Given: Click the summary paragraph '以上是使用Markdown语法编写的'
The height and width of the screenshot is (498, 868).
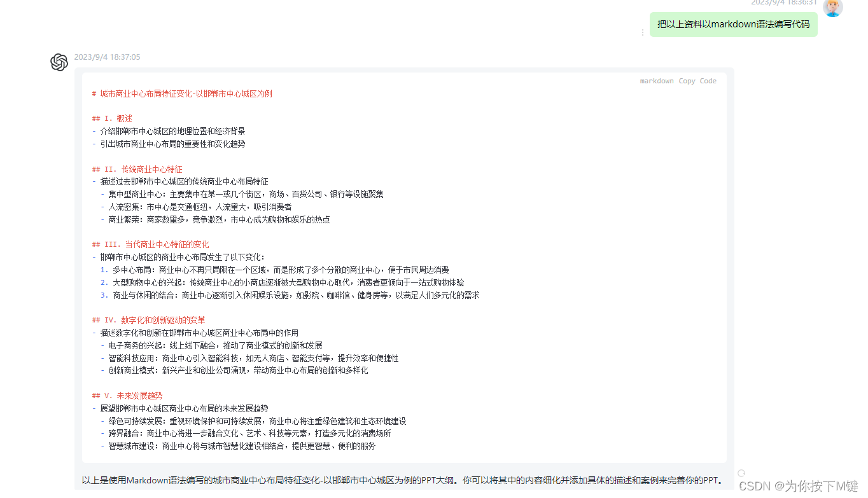Looking at the screenshot, I should point(402,480).
